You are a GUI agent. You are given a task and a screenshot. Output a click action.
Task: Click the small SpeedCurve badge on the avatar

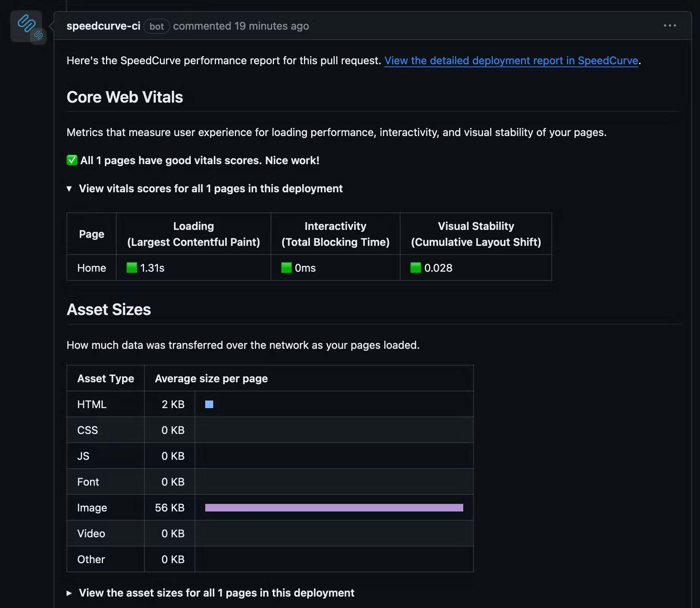38,36
